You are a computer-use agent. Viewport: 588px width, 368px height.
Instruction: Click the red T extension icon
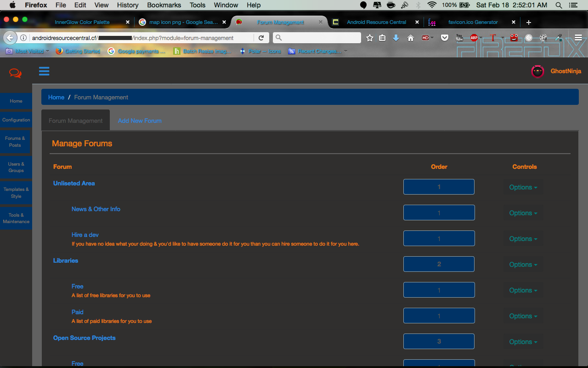[x=493, y=38]
